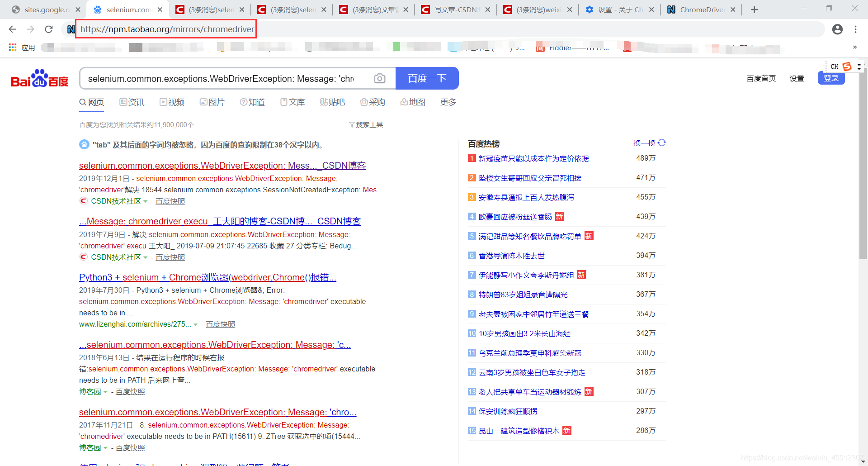Show hidden bookmarks via double chevron
The image size is (868, 466).
(x=854, y=47)
